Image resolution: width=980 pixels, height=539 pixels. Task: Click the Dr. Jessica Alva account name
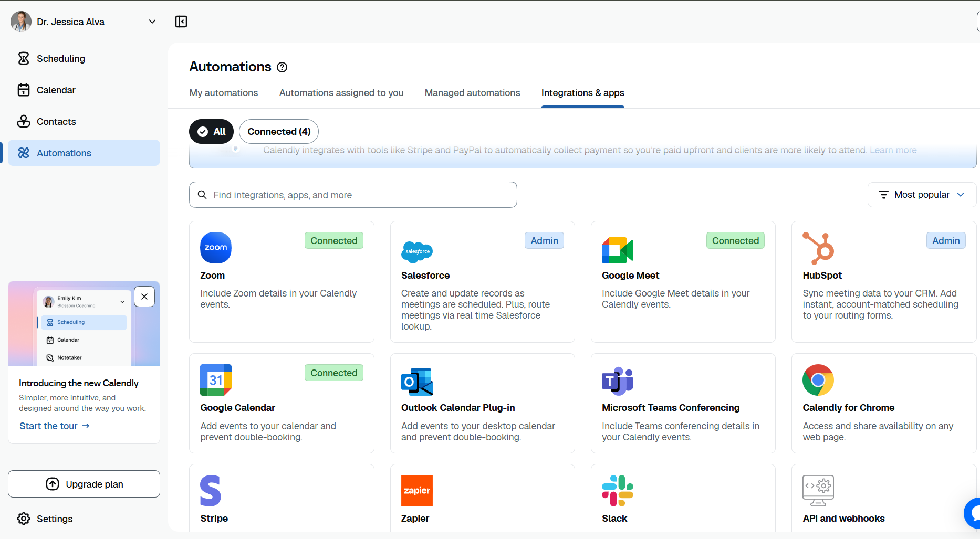click(71, 22)
